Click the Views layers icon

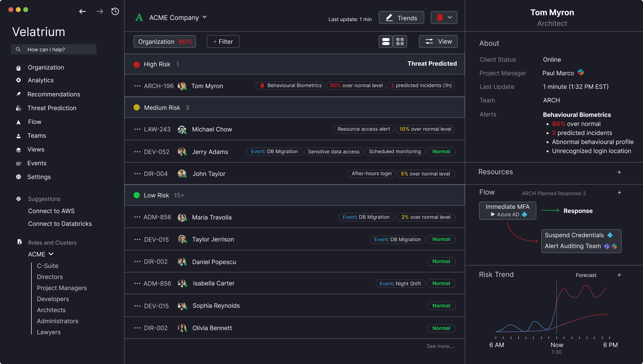coord(18,150)
